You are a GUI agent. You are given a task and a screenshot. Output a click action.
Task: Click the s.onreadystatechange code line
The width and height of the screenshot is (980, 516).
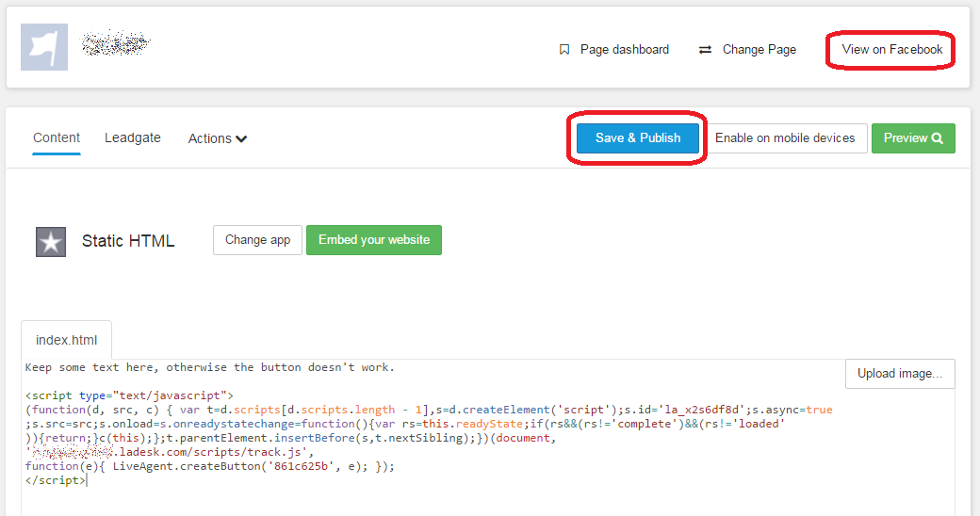click(405, 424)
